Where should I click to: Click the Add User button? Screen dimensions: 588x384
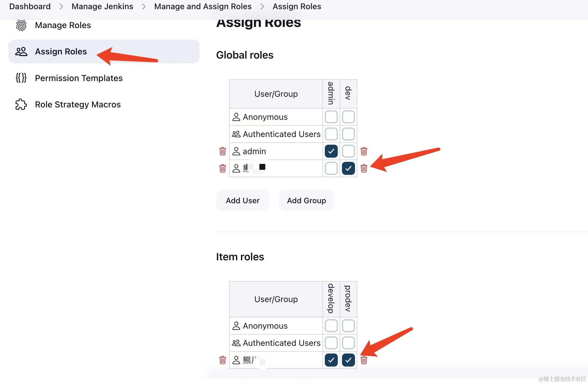(x=242, y=201)
